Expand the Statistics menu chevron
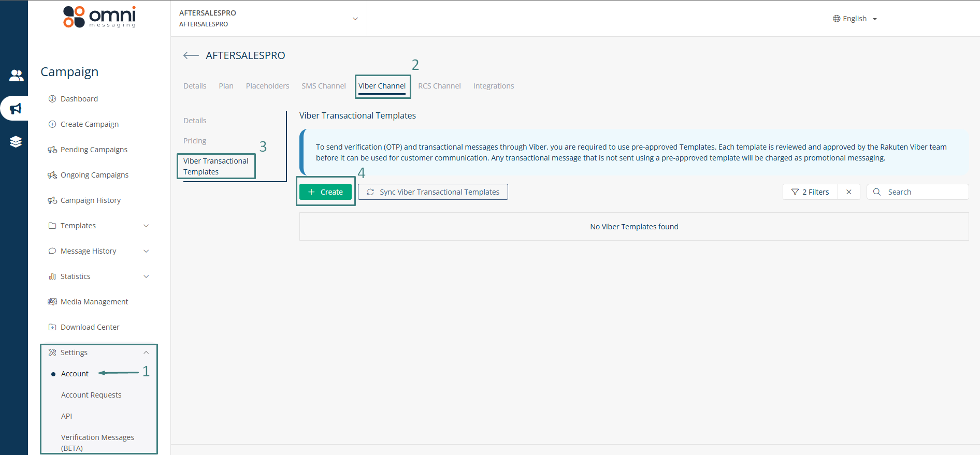The width and height of the screenshot is (980, 455). pyautogui.click(x=146, y=276)
